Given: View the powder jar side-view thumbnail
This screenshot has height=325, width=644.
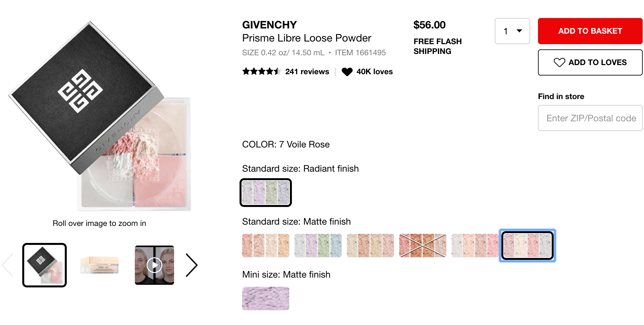Looking at the screenshot, I should point(99,265).
